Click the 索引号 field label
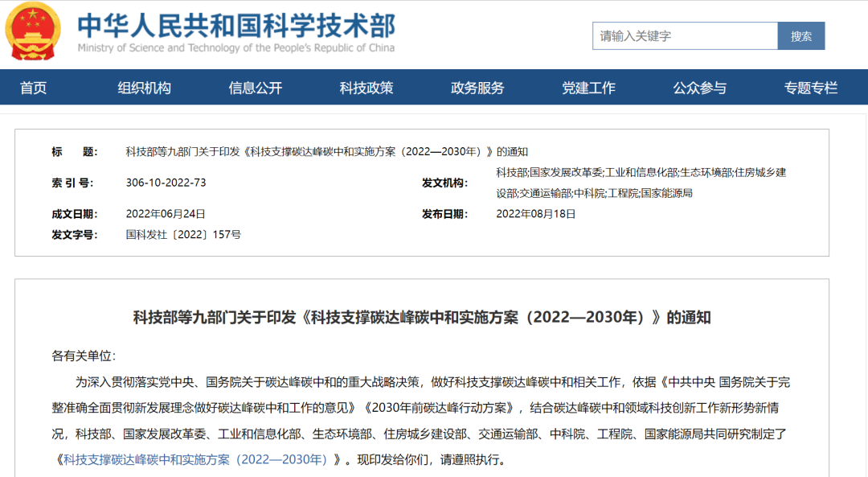This screenshot has height=477, width=868. (x=72, y=183)
